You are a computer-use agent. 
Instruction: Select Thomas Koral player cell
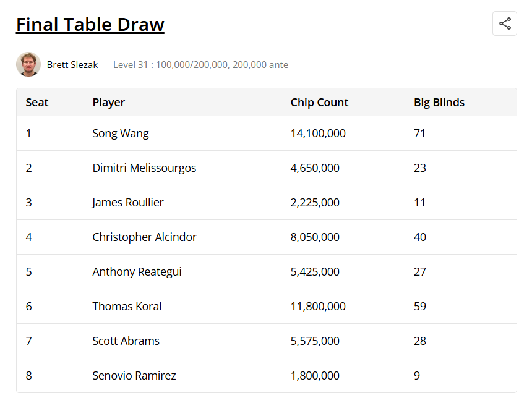click(127, 306)
